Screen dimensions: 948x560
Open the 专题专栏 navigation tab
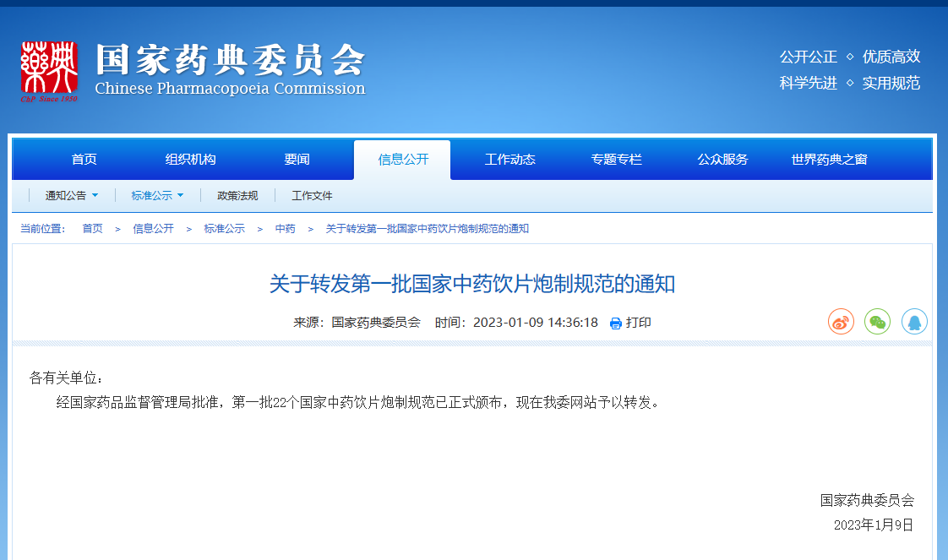616,160
